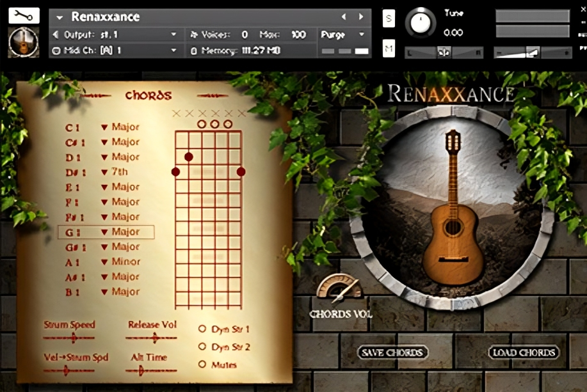
Task: Click the Max voices value 100
Action: click(x=298, y=35)
